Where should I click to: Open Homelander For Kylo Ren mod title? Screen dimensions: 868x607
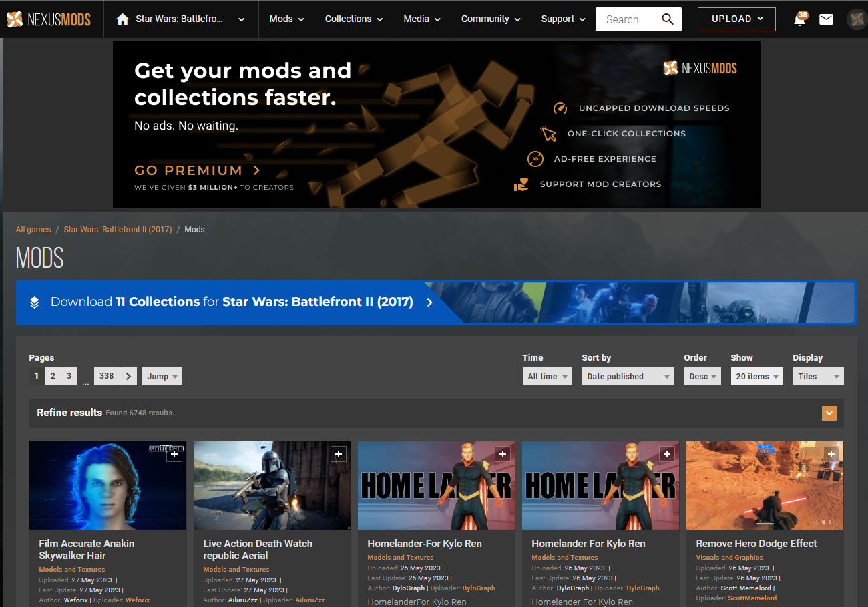(x=588, y=544)
